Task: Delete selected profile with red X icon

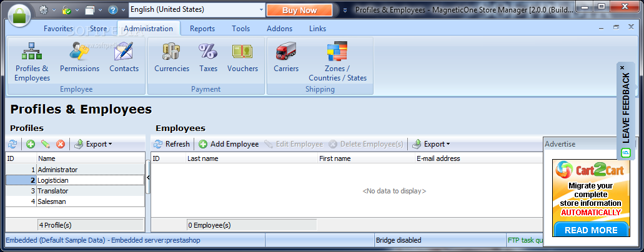Action: [x=61, y=144]
